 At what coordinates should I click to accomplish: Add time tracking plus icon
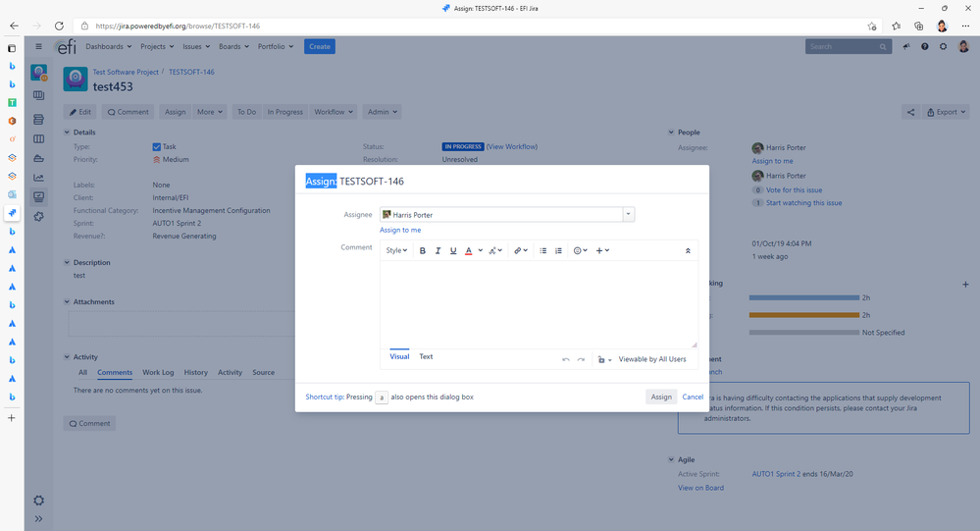(965, 285)
